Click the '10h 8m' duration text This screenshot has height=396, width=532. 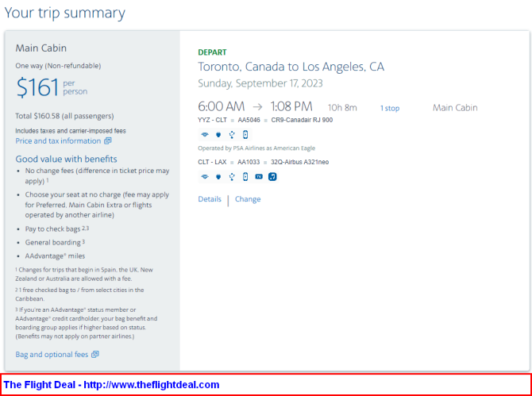[342, 108]
